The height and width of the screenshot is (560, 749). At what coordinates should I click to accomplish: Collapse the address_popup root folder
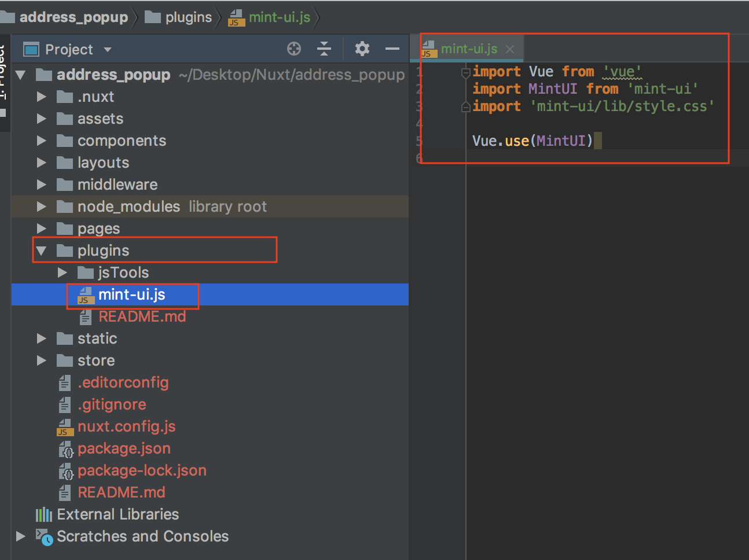(21, 75)
